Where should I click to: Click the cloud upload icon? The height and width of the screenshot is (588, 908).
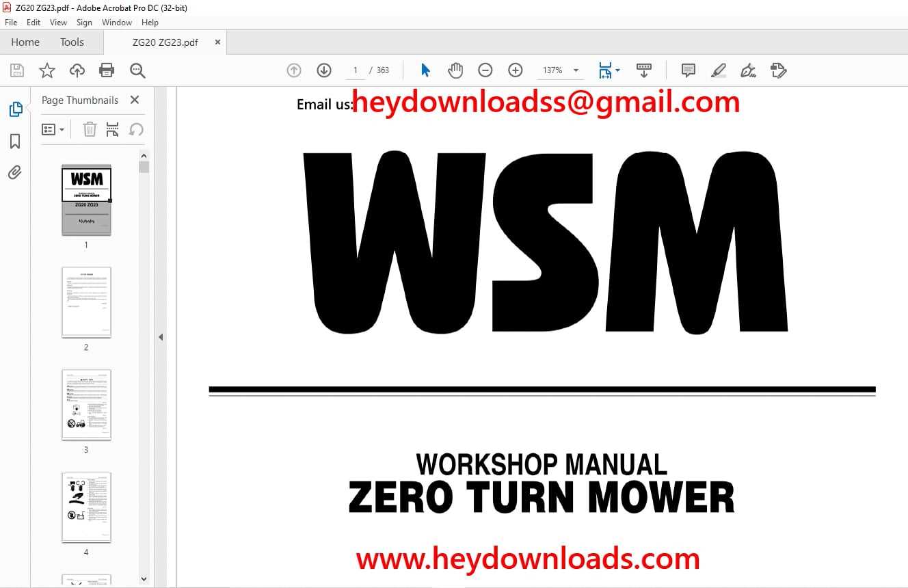[x=77, y=70]
